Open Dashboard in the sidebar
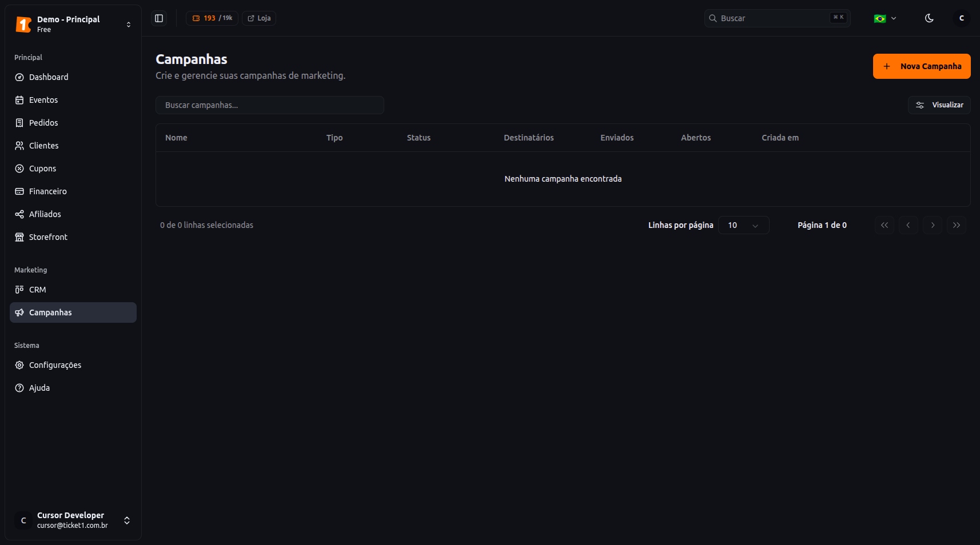 (x=73, y=77)
